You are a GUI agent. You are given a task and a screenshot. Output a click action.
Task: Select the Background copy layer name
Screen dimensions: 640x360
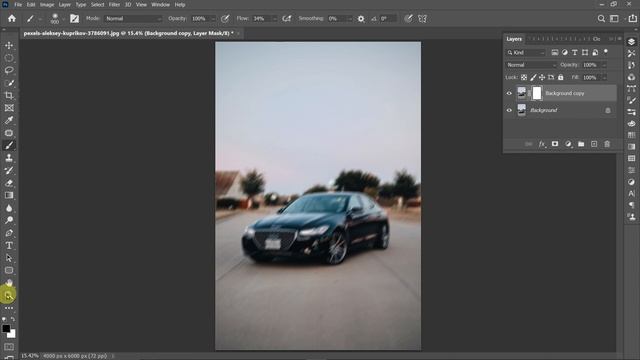click(564, 93)
